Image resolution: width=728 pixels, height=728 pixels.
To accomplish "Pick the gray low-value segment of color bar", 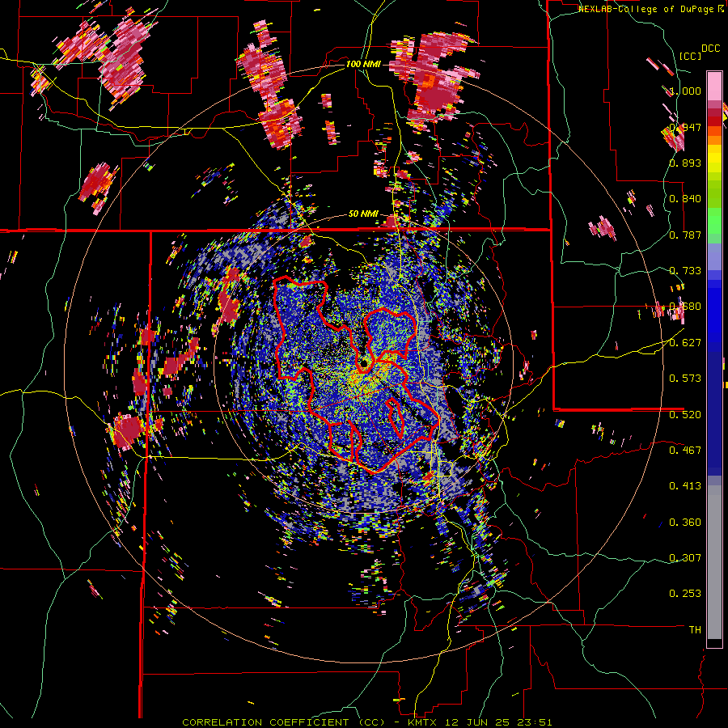I will tap(714, 562).
